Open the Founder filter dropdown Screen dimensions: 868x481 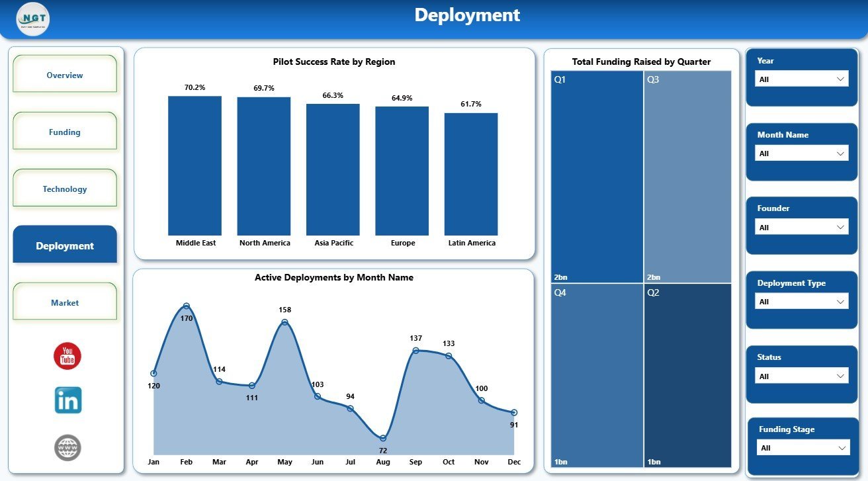click(x=801, y=227)
